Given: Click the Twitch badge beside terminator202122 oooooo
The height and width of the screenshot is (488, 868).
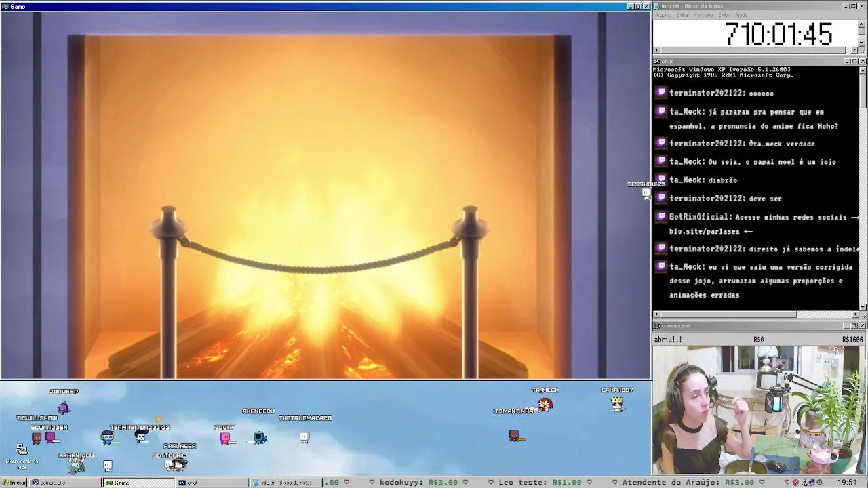Looking at the screenshot, I should pos(661,94).
